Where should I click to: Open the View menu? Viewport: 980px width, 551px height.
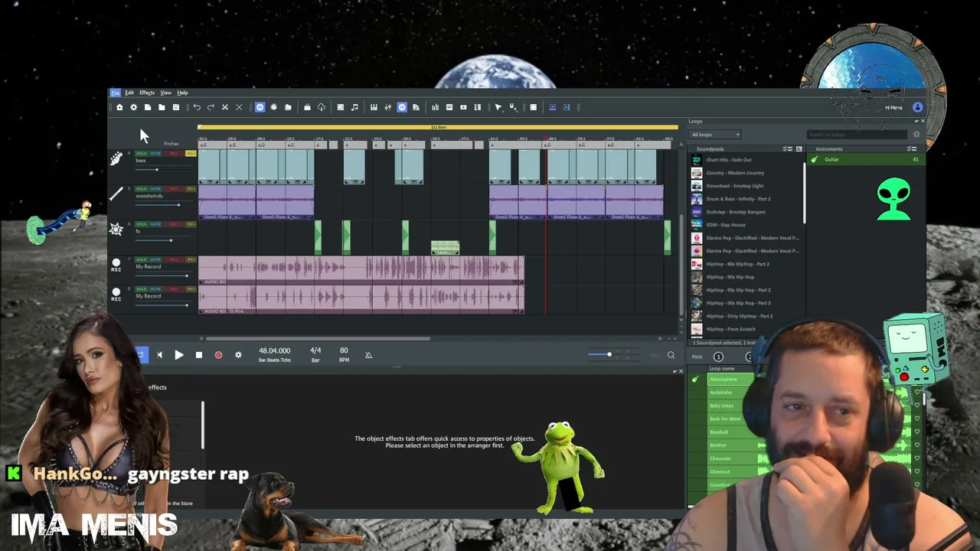[x=165, y=93]
